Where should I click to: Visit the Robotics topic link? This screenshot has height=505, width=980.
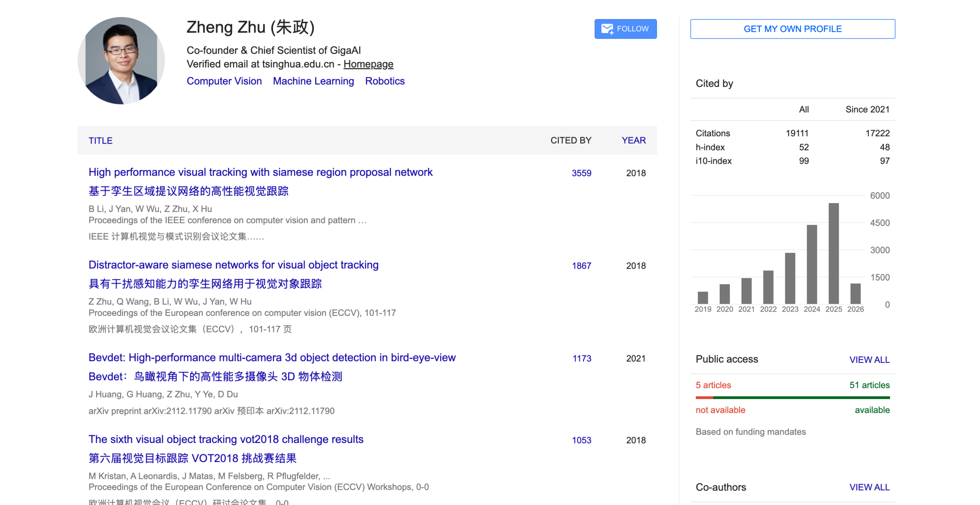(x=385, y=81)
